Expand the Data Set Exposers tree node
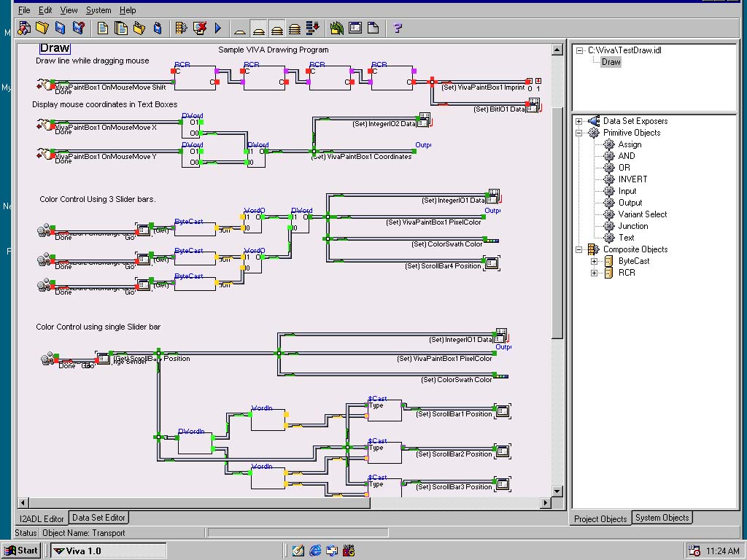Image resolution: width=747 pixels, height=560 pixels. tap(579, 121)
